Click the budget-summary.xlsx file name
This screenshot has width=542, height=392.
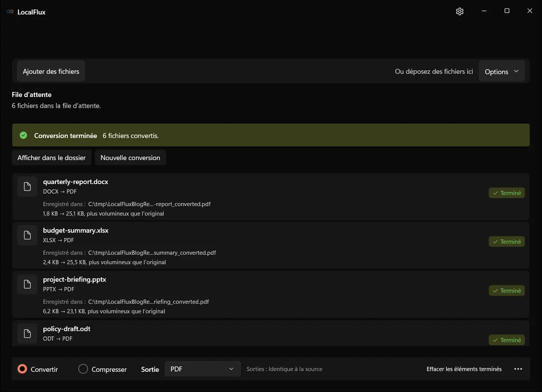[76, 231]
